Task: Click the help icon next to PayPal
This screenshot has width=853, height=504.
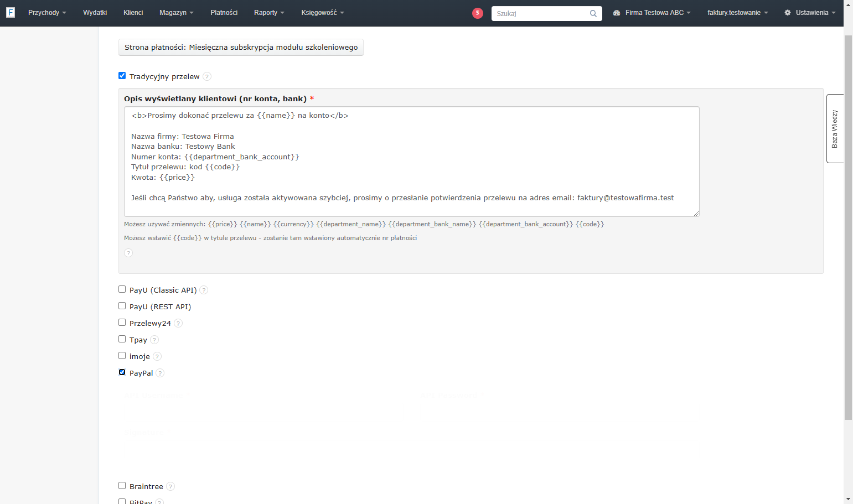Action: pos(160,373)
